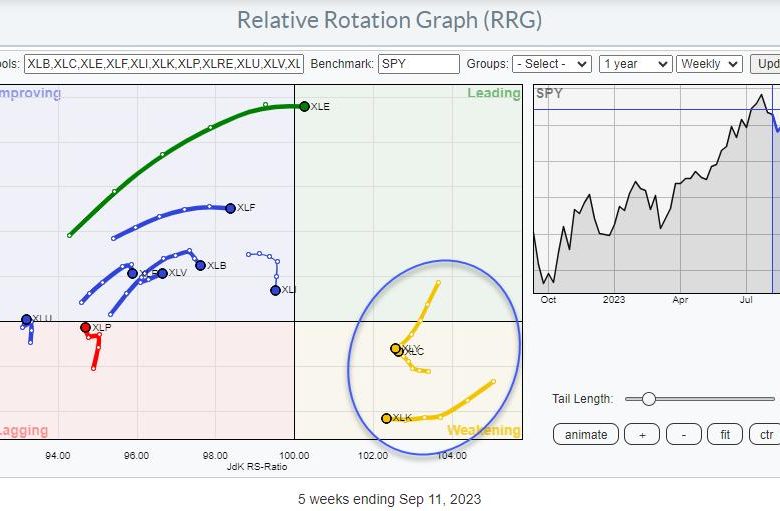Click the 2023 label on SPY chart
The height and width of the screenshot is (511, 780).
click(614, 300)
